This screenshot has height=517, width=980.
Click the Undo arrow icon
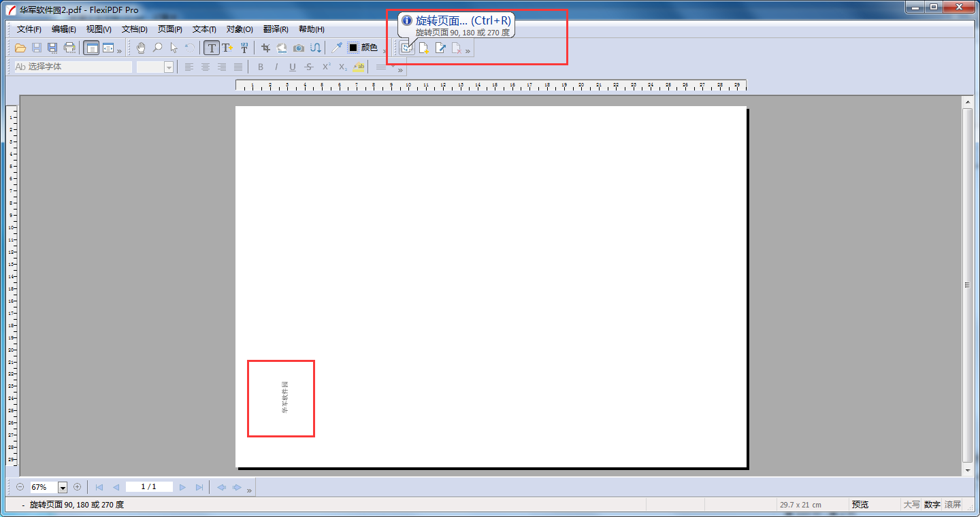190,48
